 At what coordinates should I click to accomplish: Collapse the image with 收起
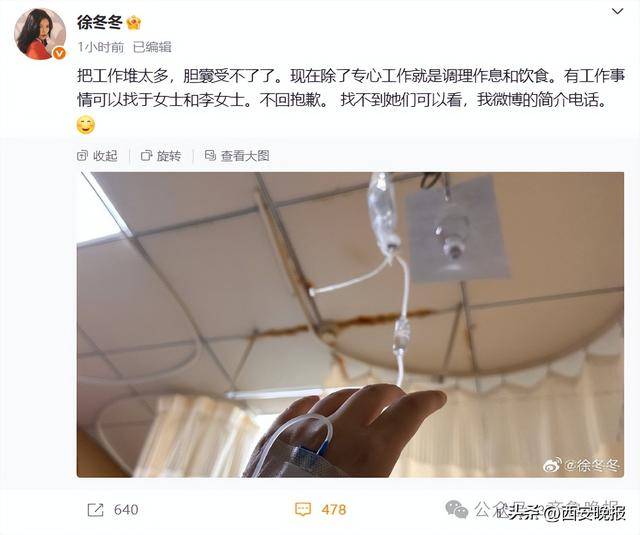pos(97,156)
